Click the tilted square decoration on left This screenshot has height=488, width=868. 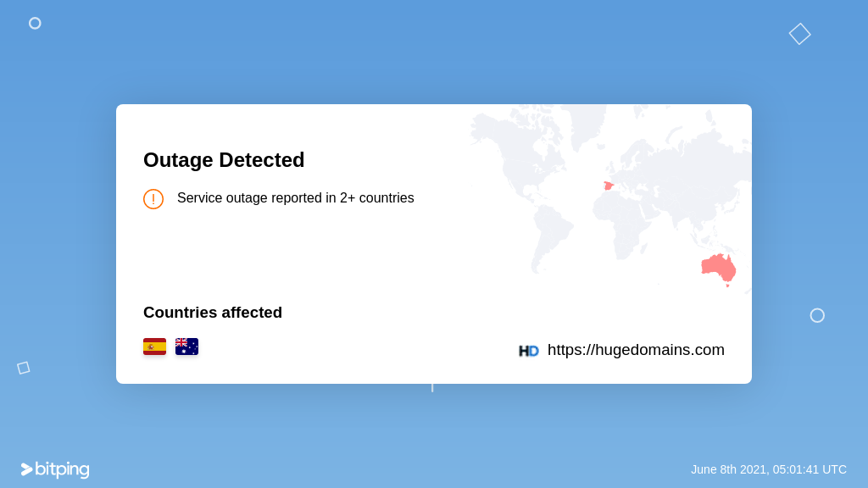click(x=23, y=368)
